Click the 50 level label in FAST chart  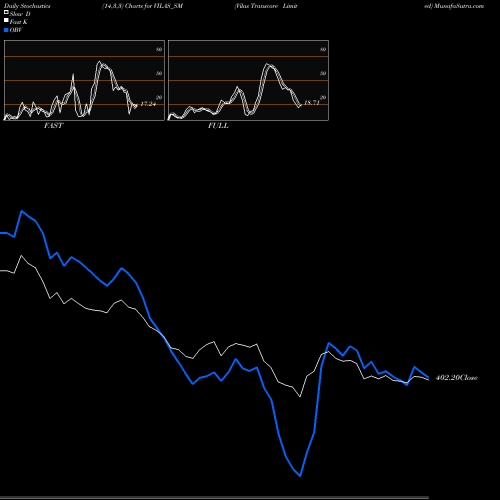point(159,73)
